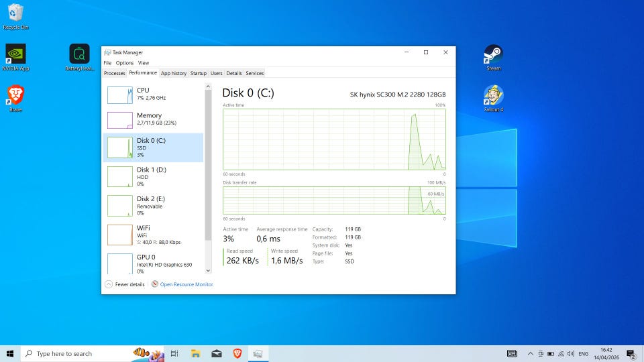Screen dimensions: 644x362
Task: Click the sidebar vertical scrollbar thumb
Action: [208, 165]
